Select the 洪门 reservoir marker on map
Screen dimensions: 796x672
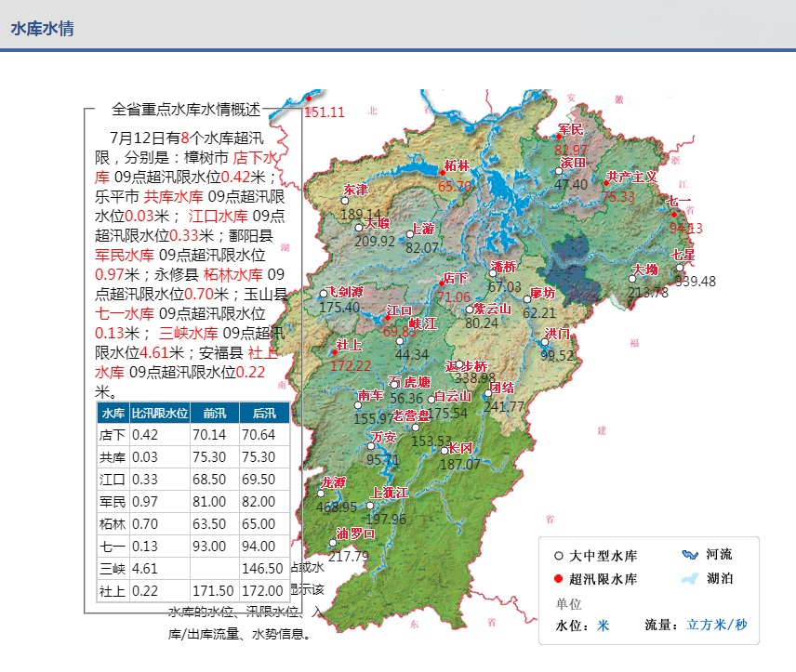pyautogui.click(x=545, y=342)
